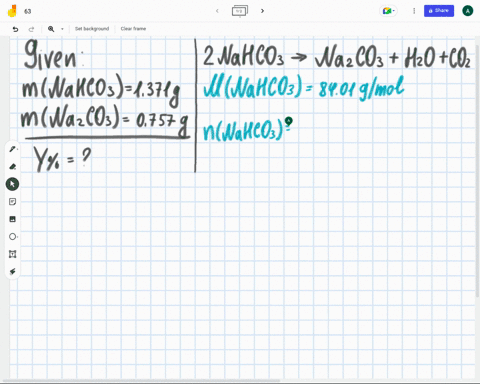Open the more options menu
Screen dimensions: 480x384
414,11
